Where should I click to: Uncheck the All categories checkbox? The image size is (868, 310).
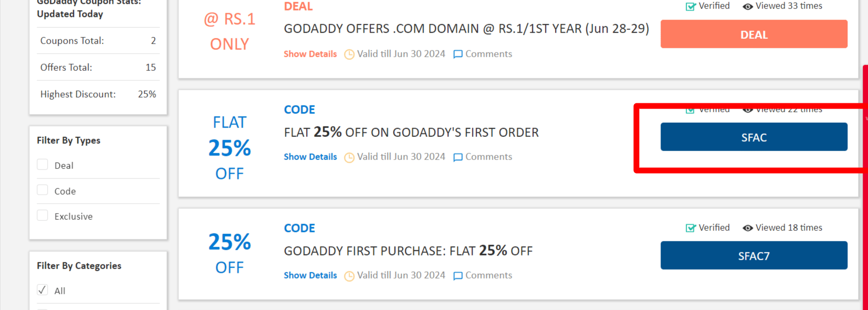pos(43,290)
